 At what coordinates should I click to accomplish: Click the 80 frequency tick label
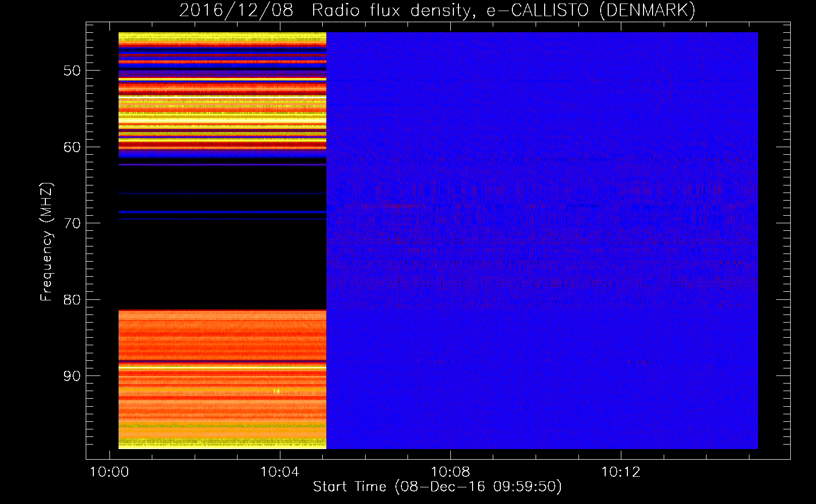(x=72, y=300)
